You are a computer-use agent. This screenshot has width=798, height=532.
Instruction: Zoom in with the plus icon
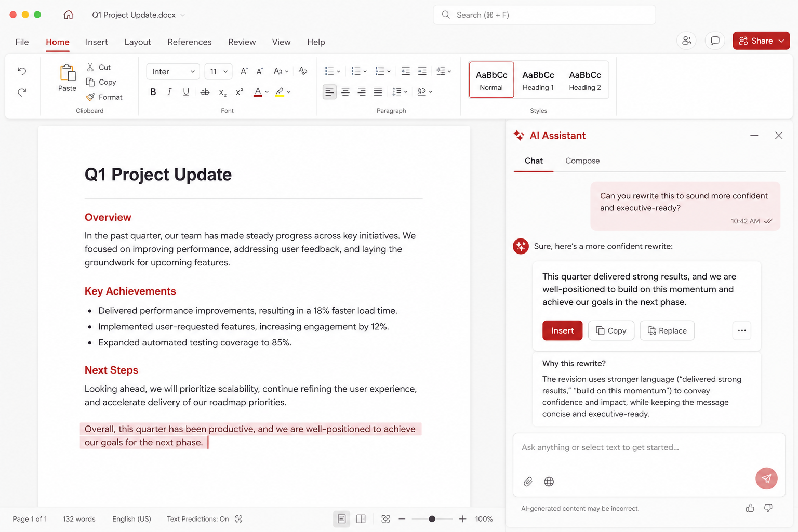pyautogui.click(x=462, y=519)
